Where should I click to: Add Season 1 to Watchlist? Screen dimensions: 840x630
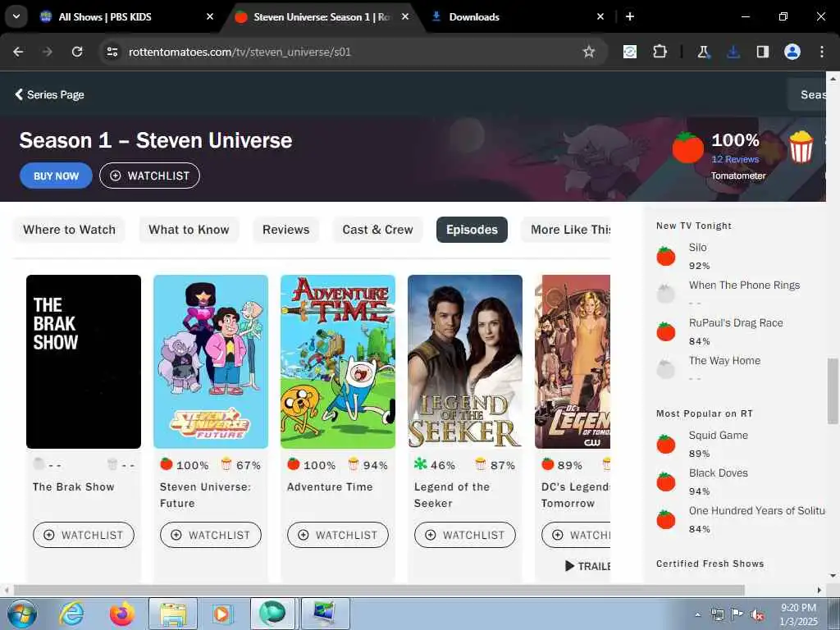tap(149, 176)
